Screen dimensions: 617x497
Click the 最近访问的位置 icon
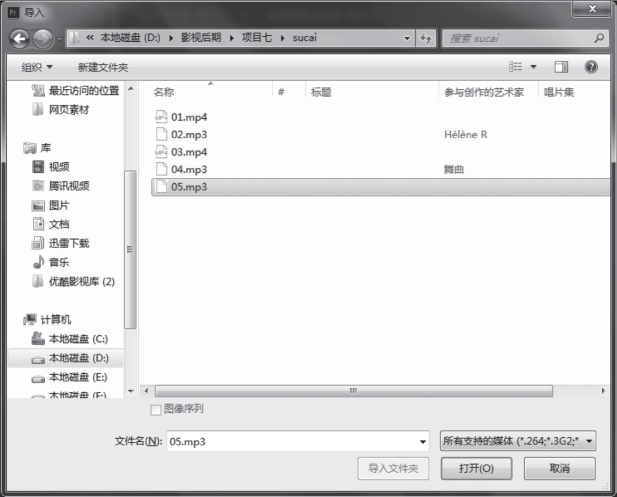38,91
